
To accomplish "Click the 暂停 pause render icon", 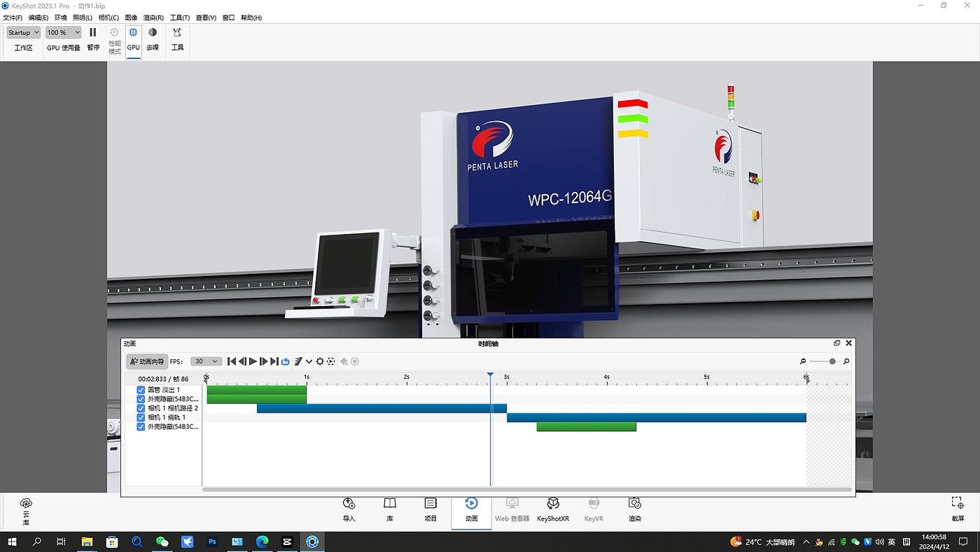I will pos(93,33).
